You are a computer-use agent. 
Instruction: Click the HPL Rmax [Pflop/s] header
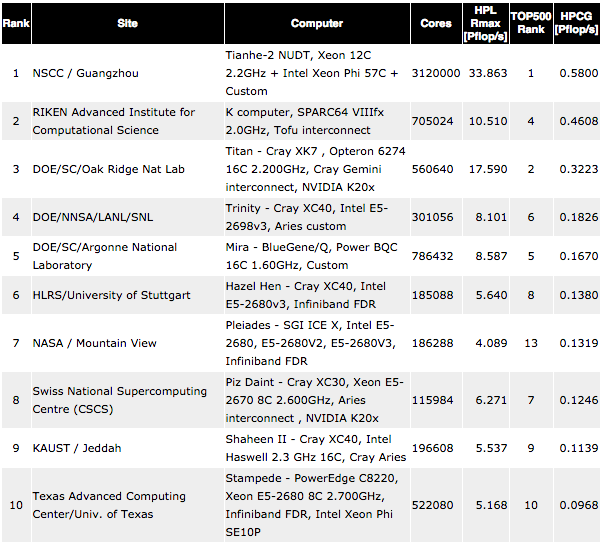(x=485, y=23)
